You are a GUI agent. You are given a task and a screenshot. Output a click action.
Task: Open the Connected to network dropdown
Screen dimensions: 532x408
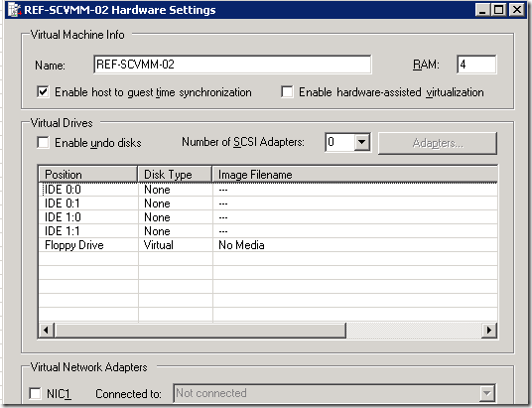487,393
